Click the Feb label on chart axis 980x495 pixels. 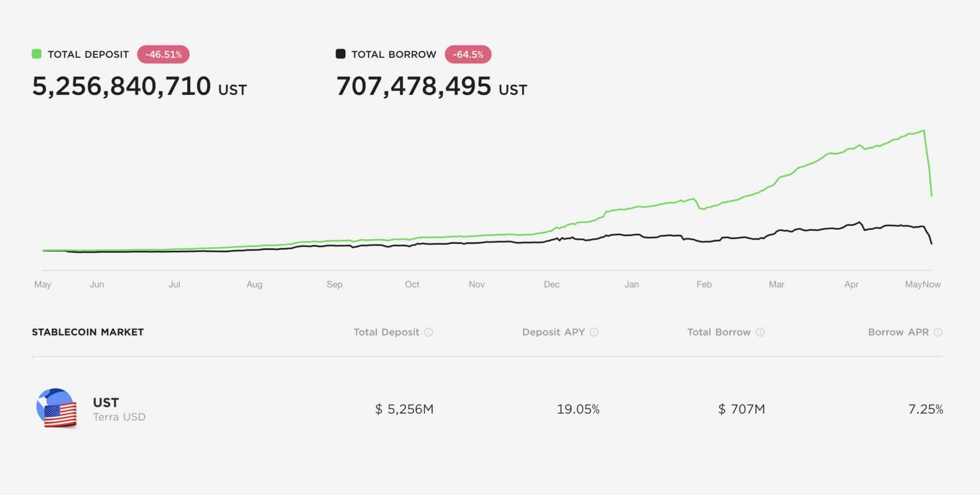(704, 284)
